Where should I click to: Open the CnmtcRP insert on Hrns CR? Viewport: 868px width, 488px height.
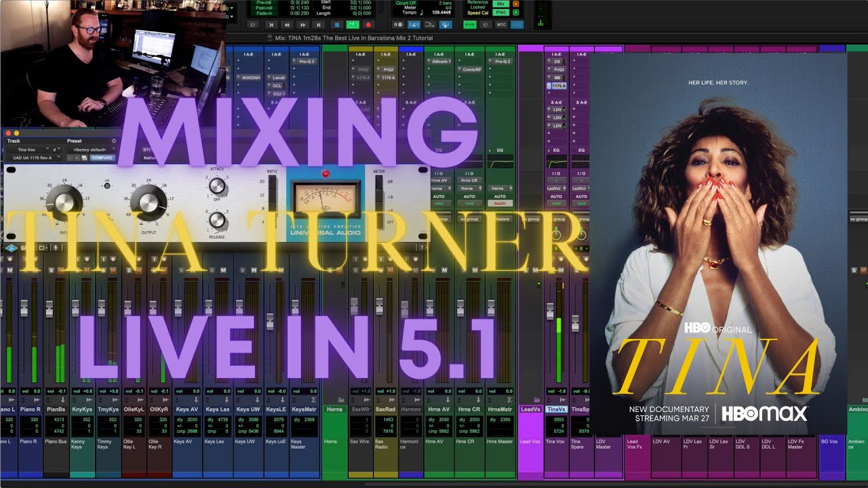(471, 70)
